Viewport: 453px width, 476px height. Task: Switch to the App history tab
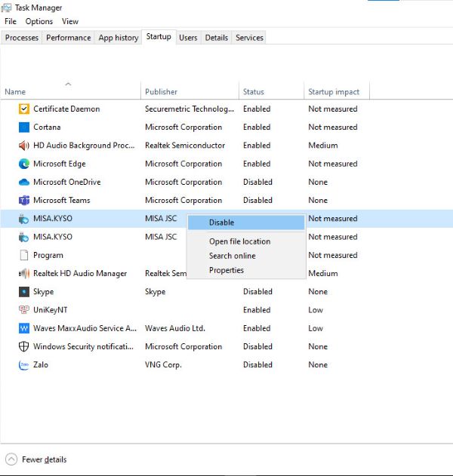(x=119, y=38)
